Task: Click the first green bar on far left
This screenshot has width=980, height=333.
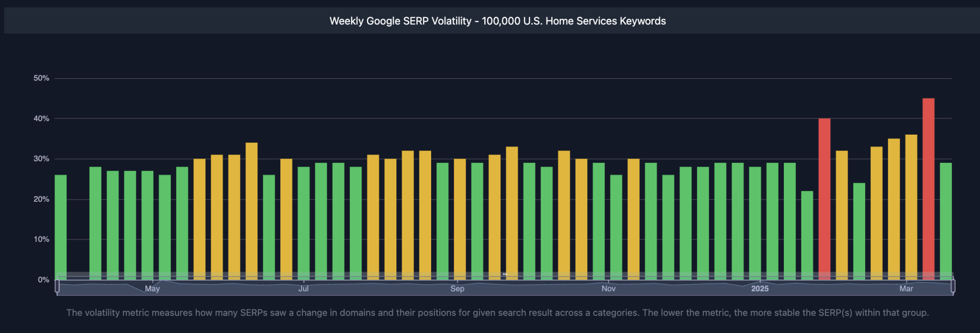Action: click(x=61, y=225)
